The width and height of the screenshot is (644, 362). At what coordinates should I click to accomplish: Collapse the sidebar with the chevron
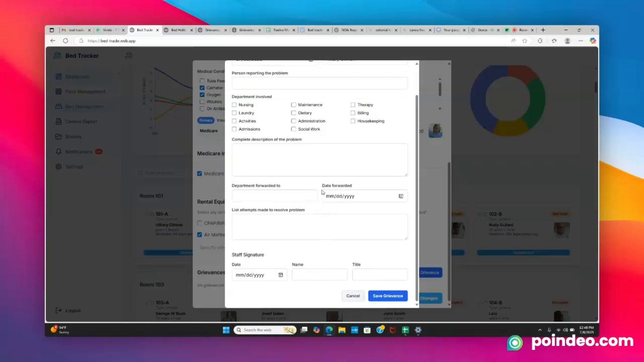pyautogui.click(x=119, y=73)
